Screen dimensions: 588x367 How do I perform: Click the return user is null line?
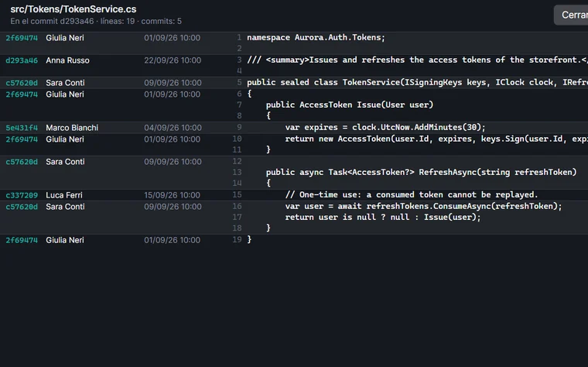382,218
